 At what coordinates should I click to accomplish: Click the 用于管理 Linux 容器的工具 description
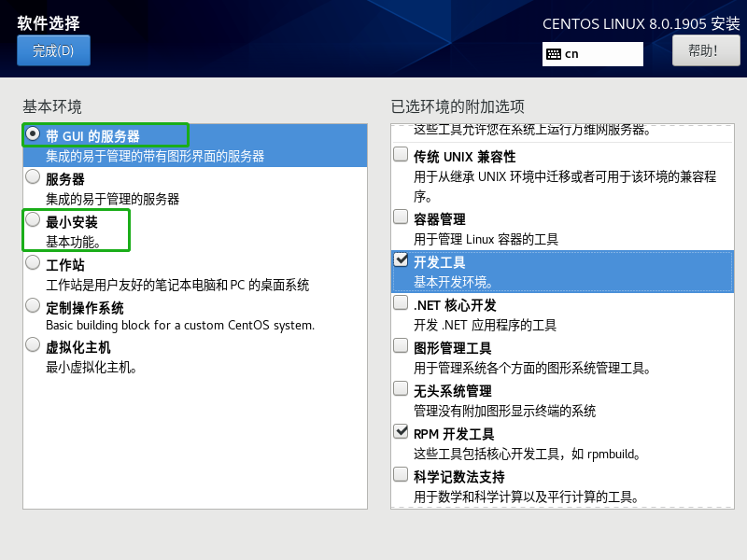coord(486,239)
